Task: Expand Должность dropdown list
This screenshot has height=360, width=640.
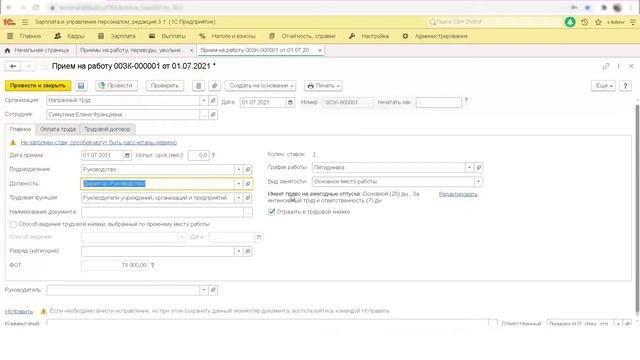Action: pos(239,184)
